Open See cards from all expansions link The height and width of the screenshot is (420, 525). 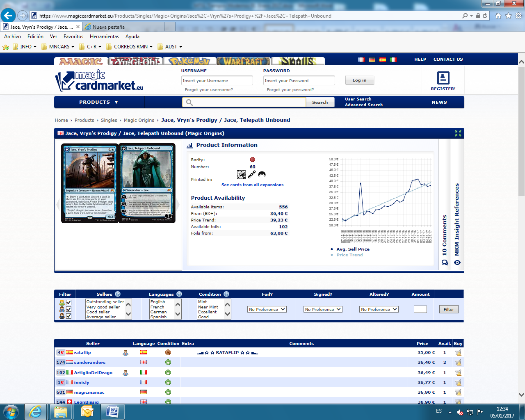252,185
